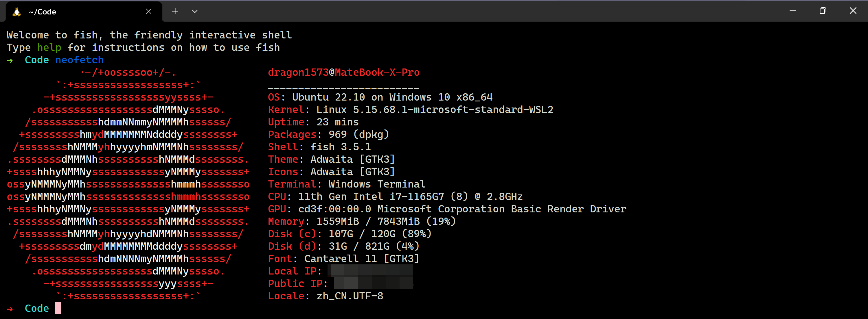Click the Kernel version line
This screenshot has height=319, width=868.
[410, 110]
